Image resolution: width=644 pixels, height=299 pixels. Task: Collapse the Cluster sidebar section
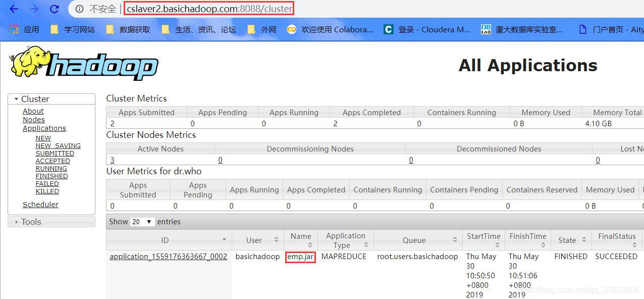pos(51,99)
